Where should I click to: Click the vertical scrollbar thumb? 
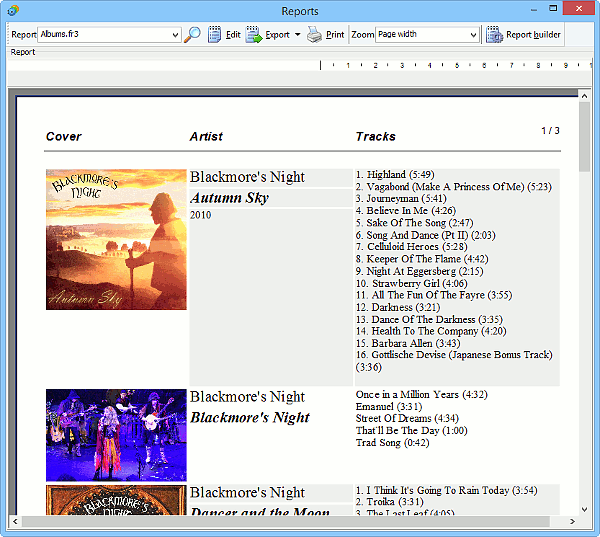(584, 137)
